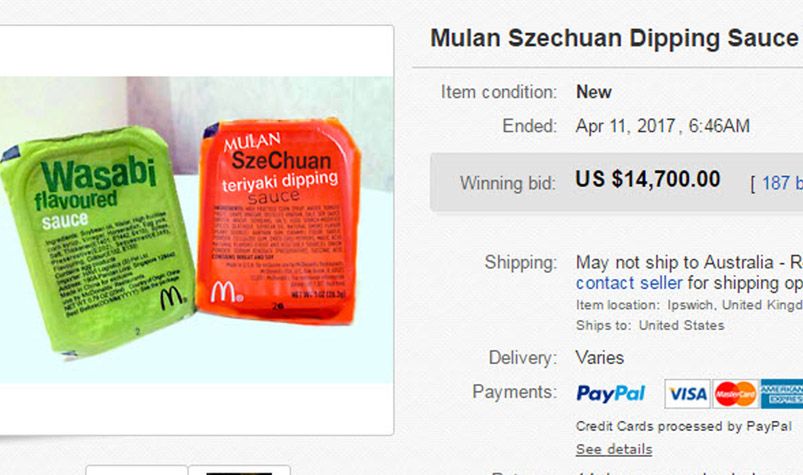The width and height of the screenshot is (803, 475).
Task: Click the MasterCard icon
Action: click(735, 394)
